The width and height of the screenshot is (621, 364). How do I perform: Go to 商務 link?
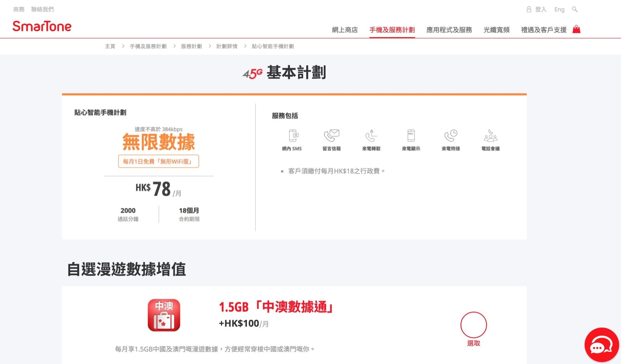tap(19, 9)
